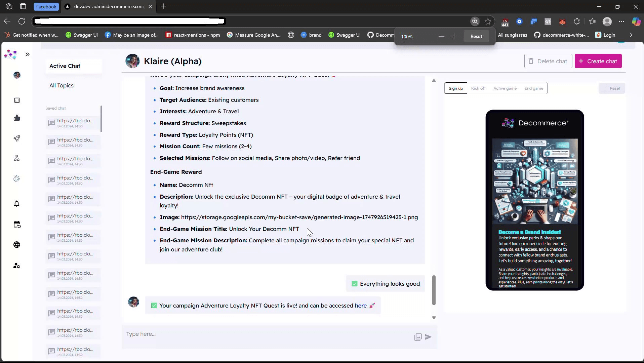Toggle the vertical tabs button
The image size is (644, 363).
point(23,6)
